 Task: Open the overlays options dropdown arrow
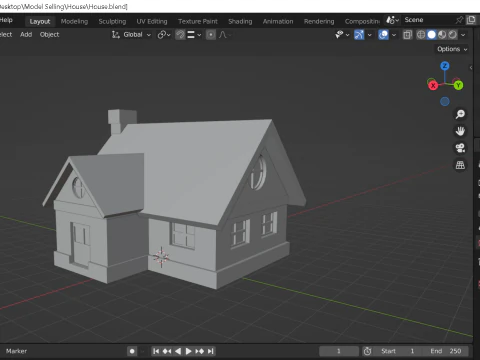point(394,35)
